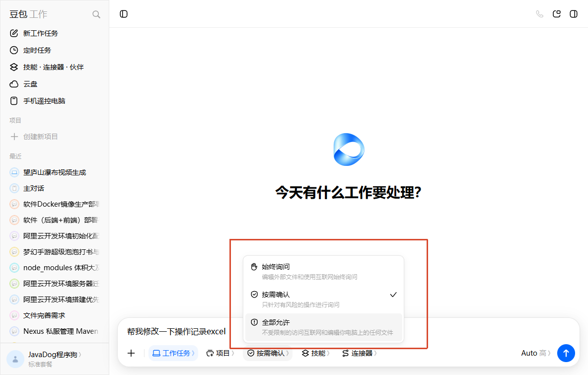Click the 定时任务 clock icon

tap(14, 50)
